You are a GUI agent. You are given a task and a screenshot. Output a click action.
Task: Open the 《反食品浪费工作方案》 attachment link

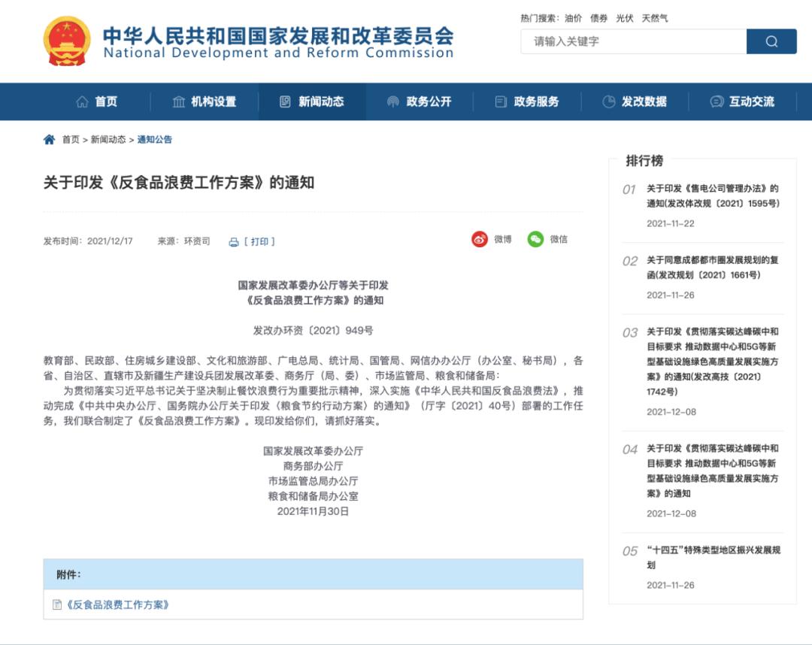tap(117, 604)
